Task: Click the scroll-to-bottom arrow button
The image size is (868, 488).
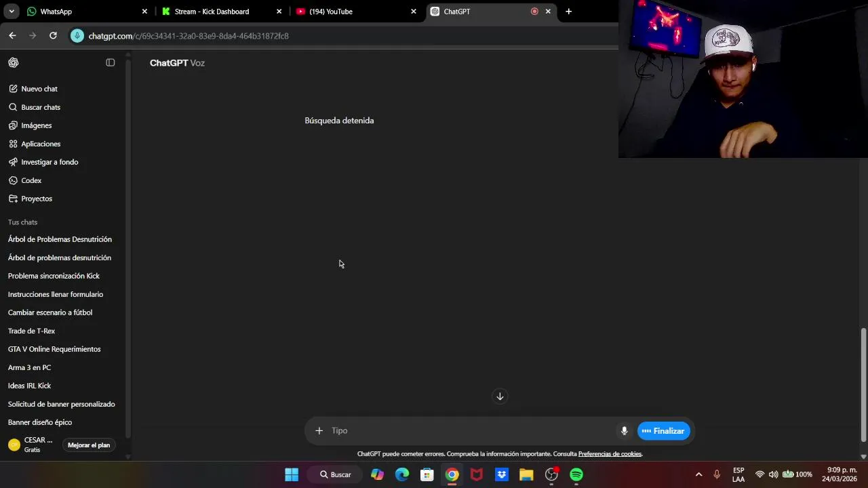Action: (x=500, y=396)
